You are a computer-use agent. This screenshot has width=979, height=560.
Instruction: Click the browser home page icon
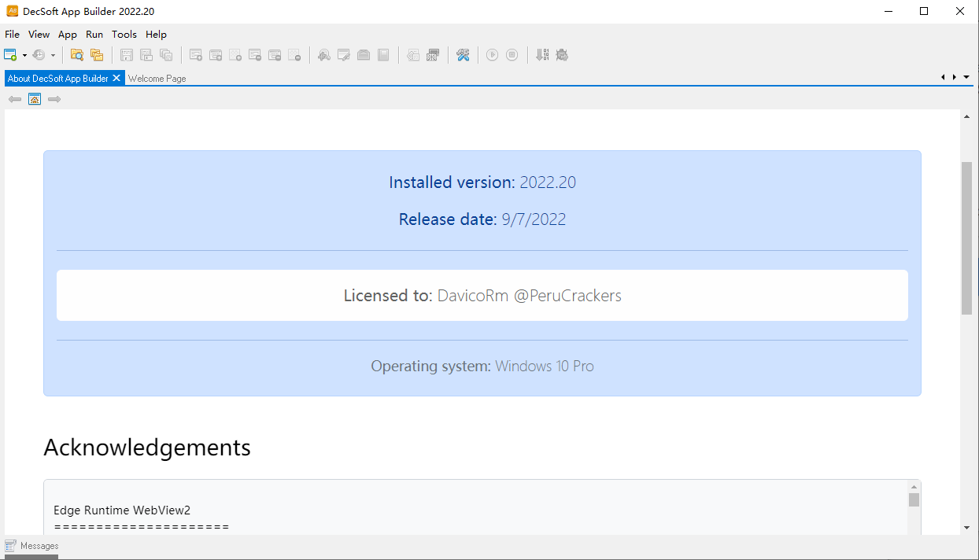click(x=35, y=99)
